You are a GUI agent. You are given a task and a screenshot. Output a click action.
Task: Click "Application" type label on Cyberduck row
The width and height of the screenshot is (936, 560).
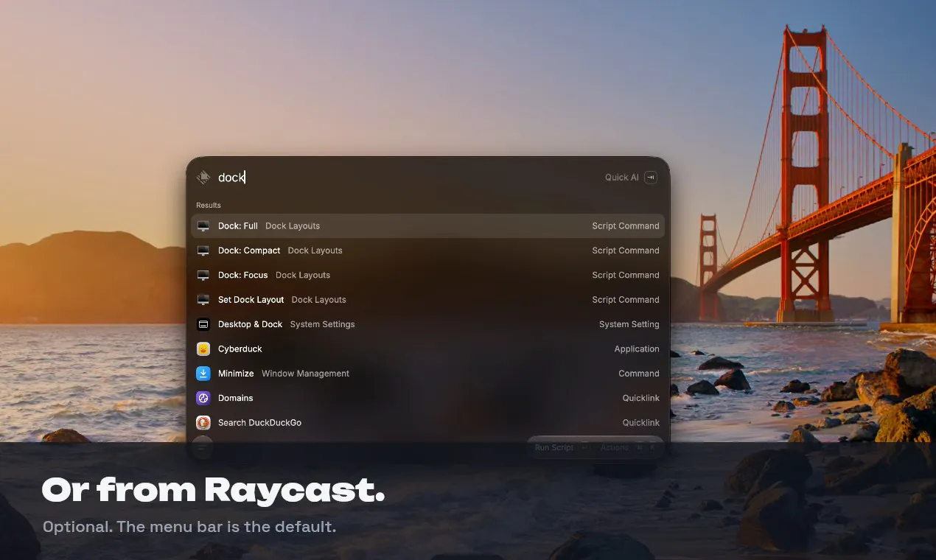click(637, 349)
